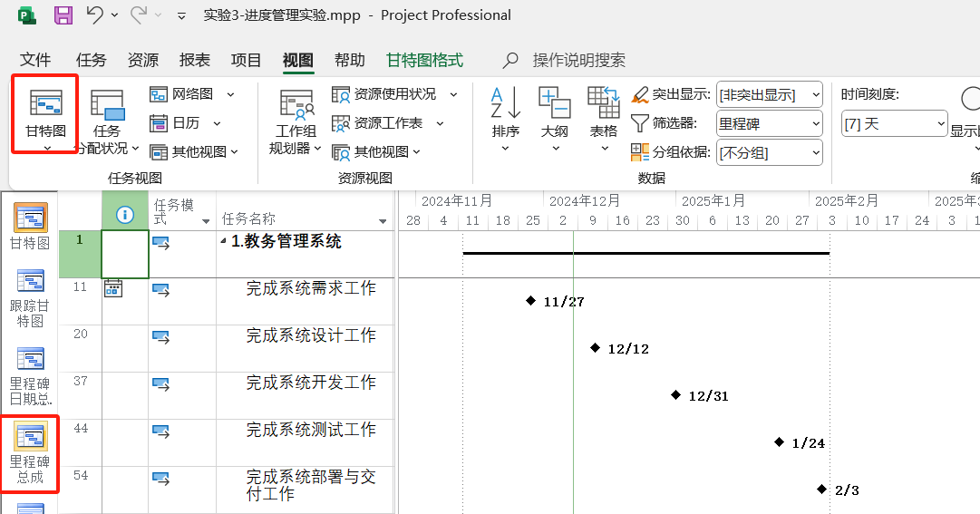This screenshot has width=980, height=514.
Task: Click the 突出显示 highlight icon
Action: pos(640,94)
